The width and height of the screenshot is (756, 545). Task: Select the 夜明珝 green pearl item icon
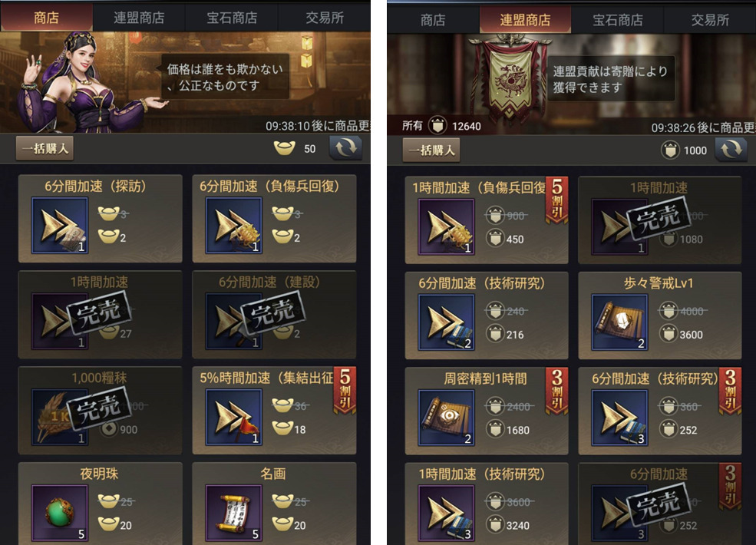coord(61,514)
